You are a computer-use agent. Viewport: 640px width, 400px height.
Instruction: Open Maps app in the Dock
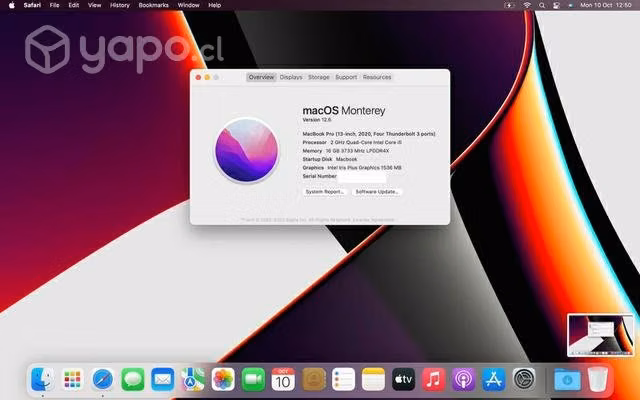coord(193,379)
